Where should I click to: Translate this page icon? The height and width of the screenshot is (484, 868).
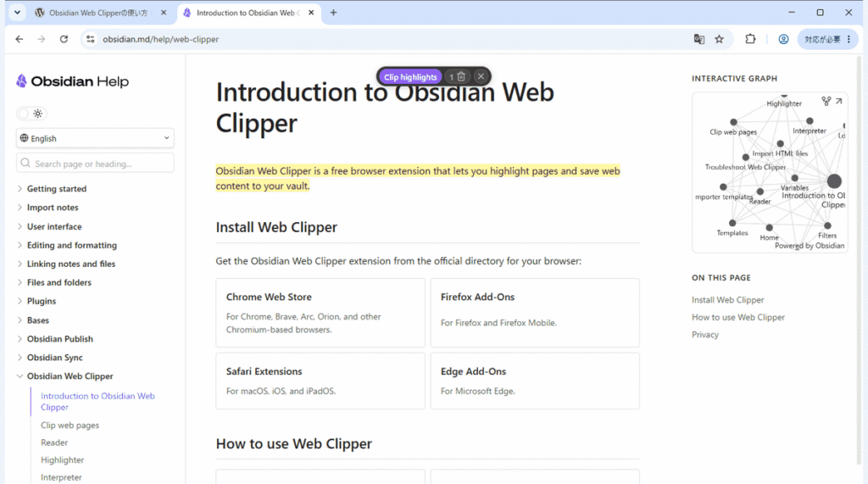click(699, 39)
